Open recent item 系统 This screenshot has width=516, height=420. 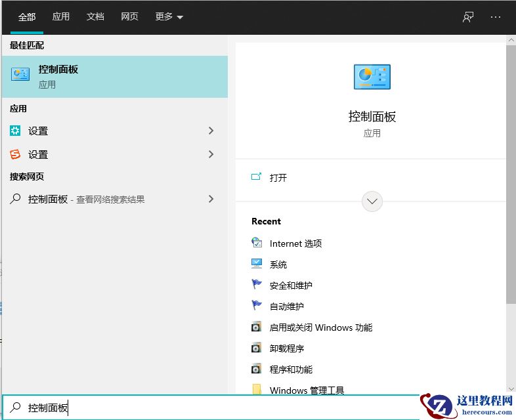coord(278,264)
